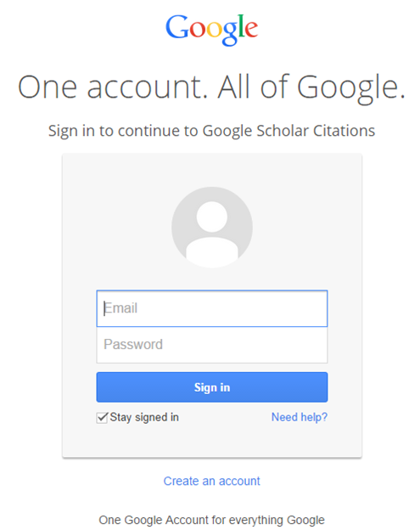420x530 pixels.
Task: Click the red letter e in logo
Action: (x=251, y=29)
